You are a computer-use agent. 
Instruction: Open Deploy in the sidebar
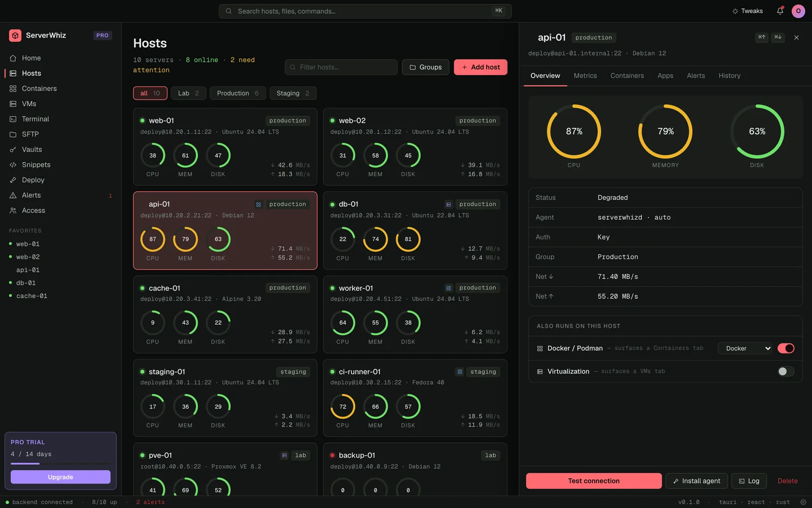click(61, 180)
